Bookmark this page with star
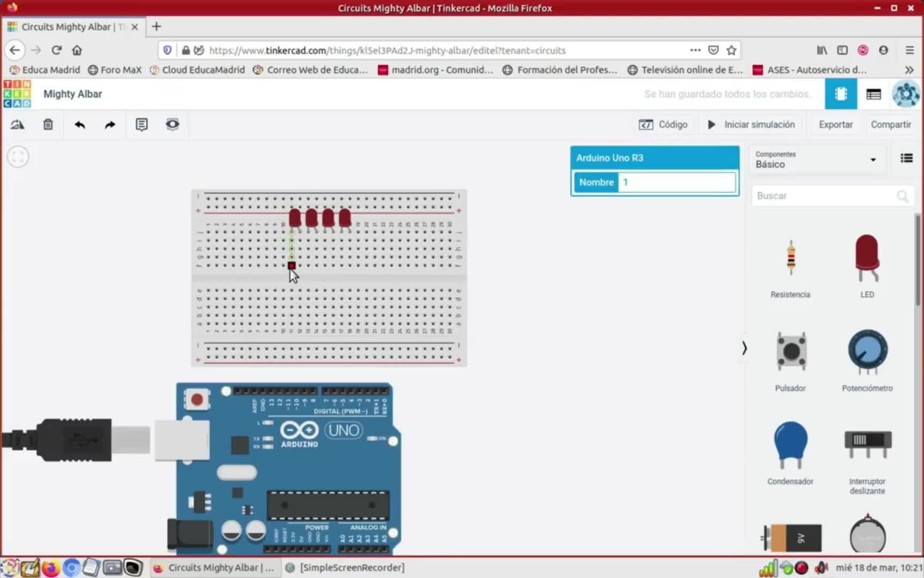Screen dimensions: 924x578 [731, 50]
